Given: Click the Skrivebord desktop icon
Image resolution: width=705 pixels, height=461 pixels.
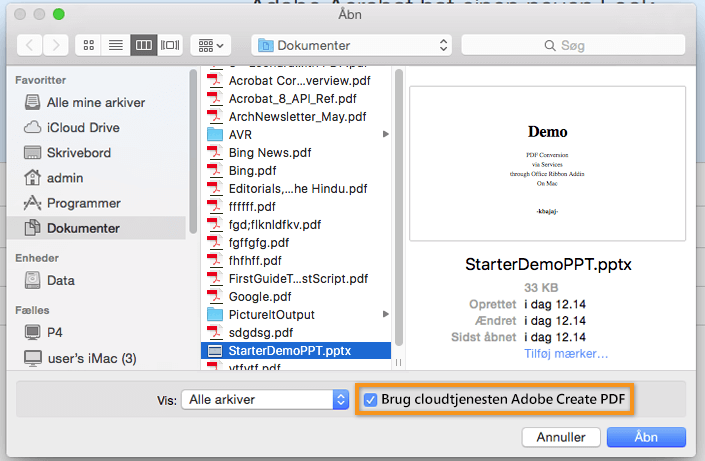Looking at the screenshot, I should pyautogui.click(x=32, y=153).
